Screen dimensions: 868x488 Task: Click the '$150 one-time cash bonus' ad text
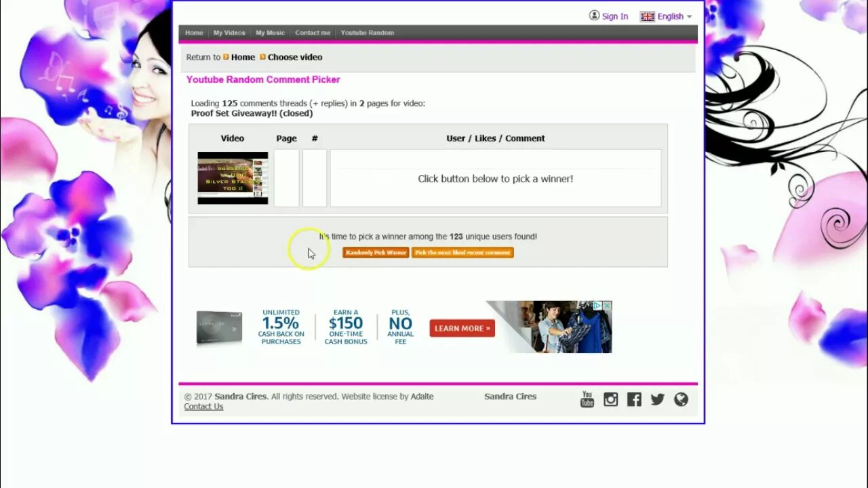346,327
